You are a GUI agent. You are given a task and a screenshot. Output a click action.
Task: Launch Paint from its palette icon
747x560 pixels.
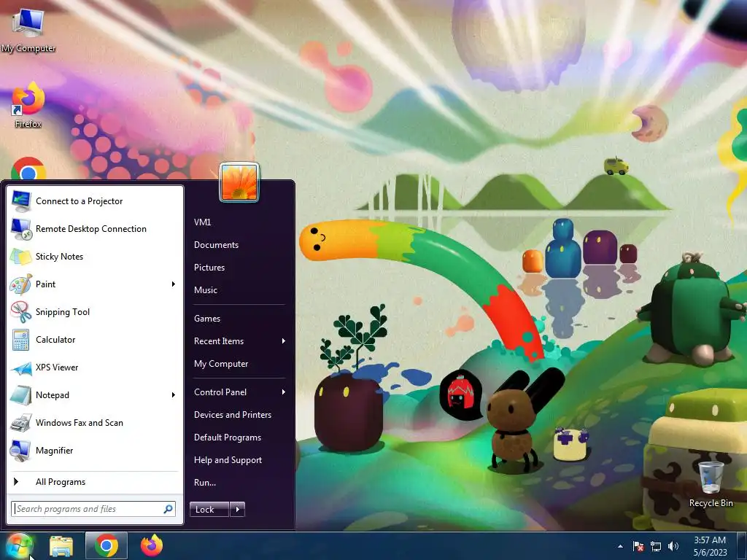click(21, 284)
